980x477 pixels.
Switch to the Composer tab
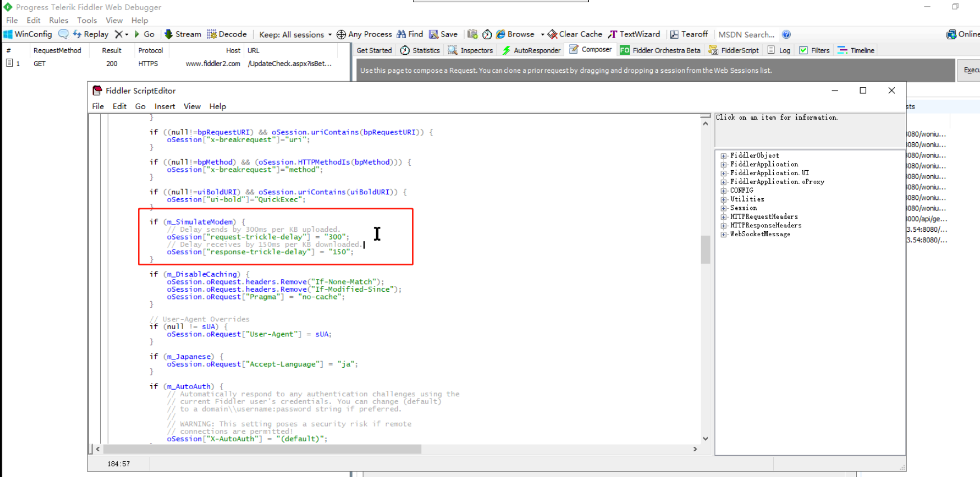tap(591, 50)
